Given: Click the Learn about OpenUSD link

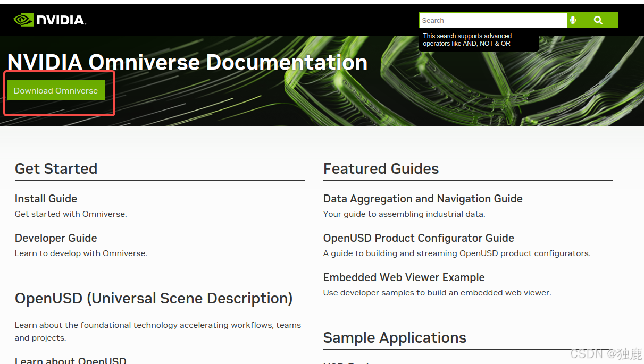Looking at the screenshot, I should [x=71, y=361].
